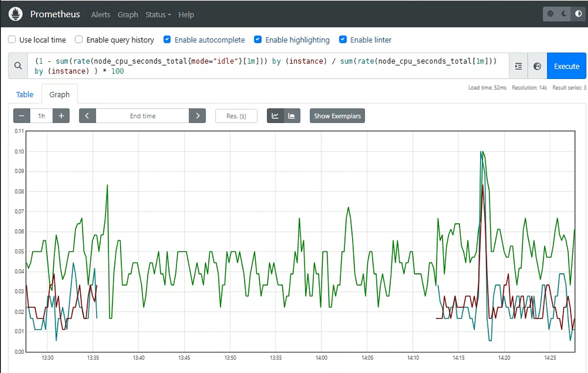Move end time forward with right chevron
Viewport: 588px width, 373px height.
tap(197, 116)
